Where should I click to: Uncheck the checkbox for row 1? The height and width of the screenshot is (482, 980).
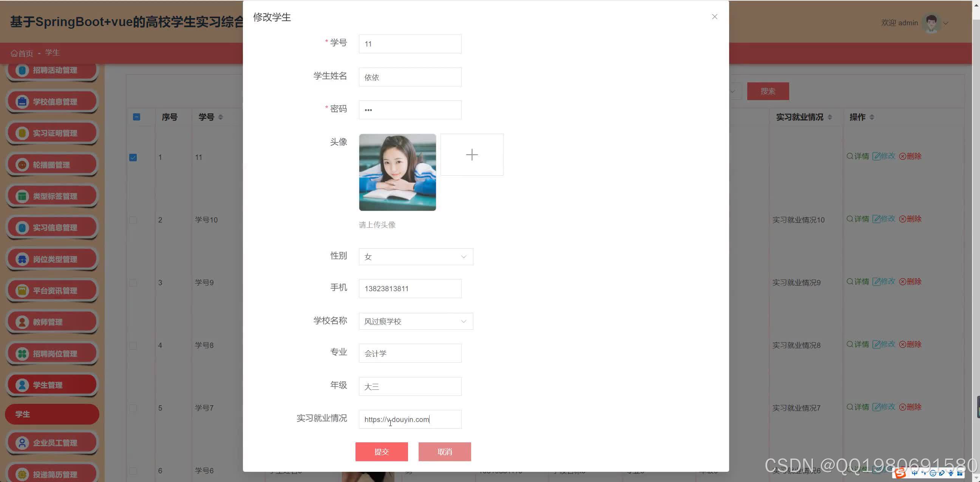click(x=133, y=158)
